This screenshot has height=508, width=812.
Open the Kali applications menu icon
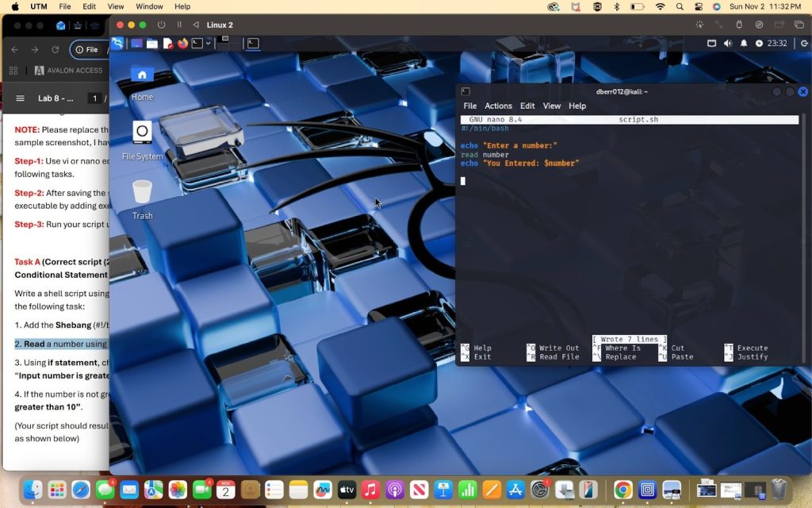click(118, 44)
